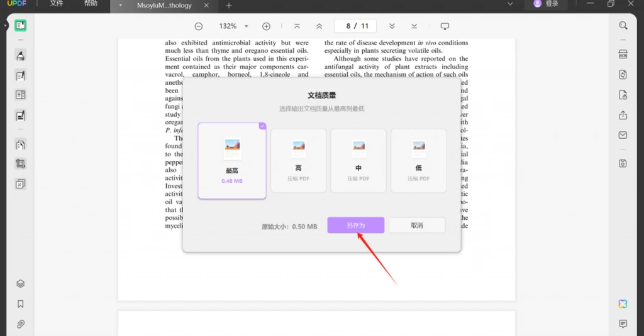
Task: Pick the 低 quality compression option
Action: click(418, 161)
